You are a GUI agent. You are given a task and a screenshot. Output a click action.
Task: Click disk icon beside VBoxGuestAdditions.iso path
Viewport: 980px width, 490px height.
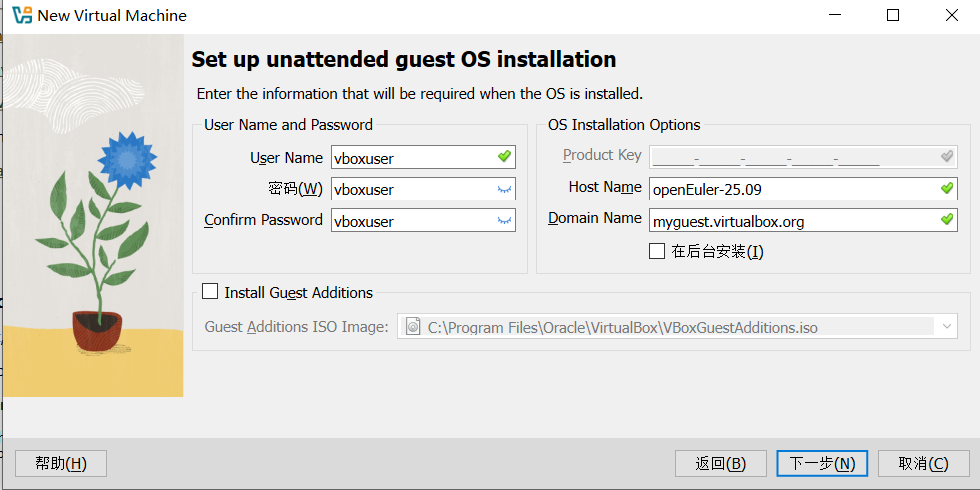[413, 326]
